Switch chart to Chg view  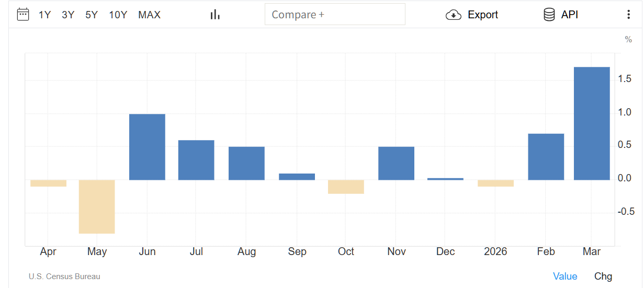pos(603,277)
